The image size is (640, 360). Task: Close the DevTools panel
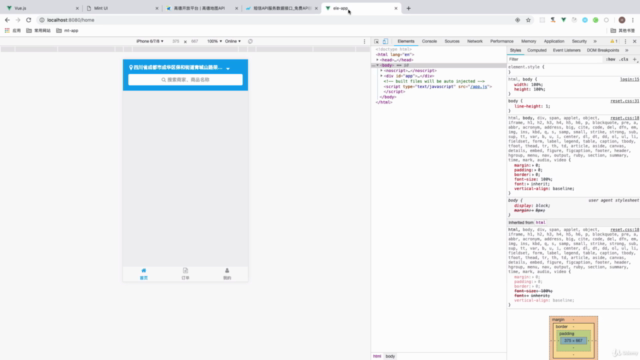click(634, 41)
